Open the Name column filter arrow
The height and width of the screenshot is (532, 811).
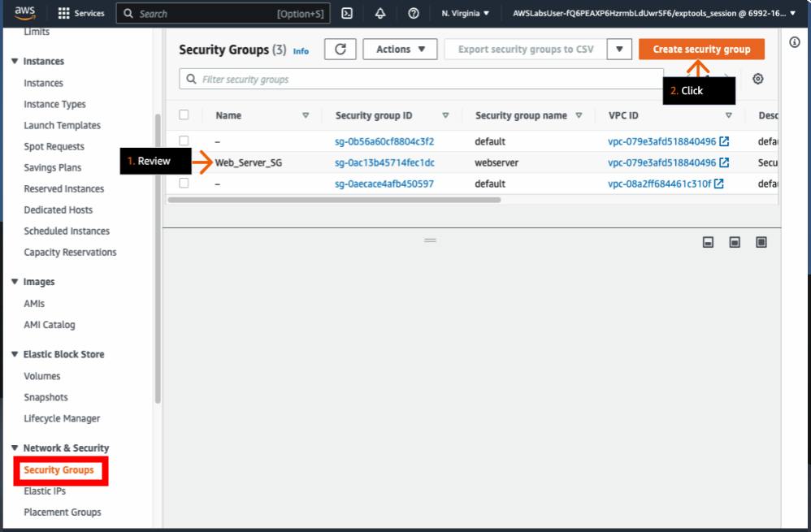pyautogui.click(x=307, y=115)
